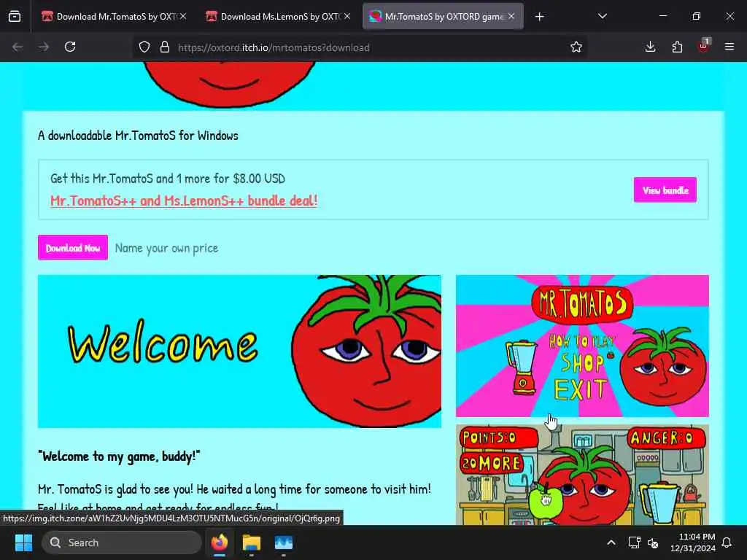Open Firefox View tab list icon
Viewport: 747px width, 560px height.
pos(15,17)
